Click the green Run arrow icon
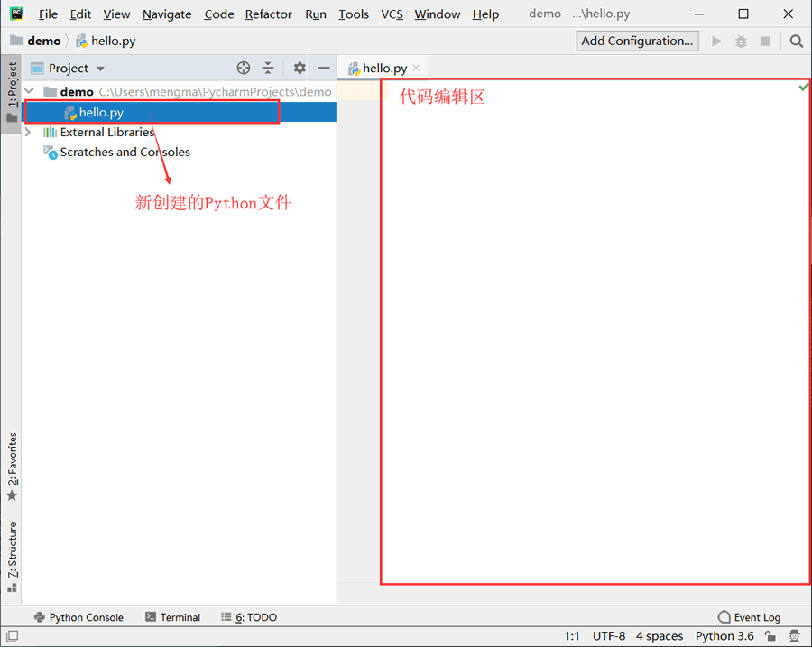Viewport: 812px width, 647px height. [716, 41]
